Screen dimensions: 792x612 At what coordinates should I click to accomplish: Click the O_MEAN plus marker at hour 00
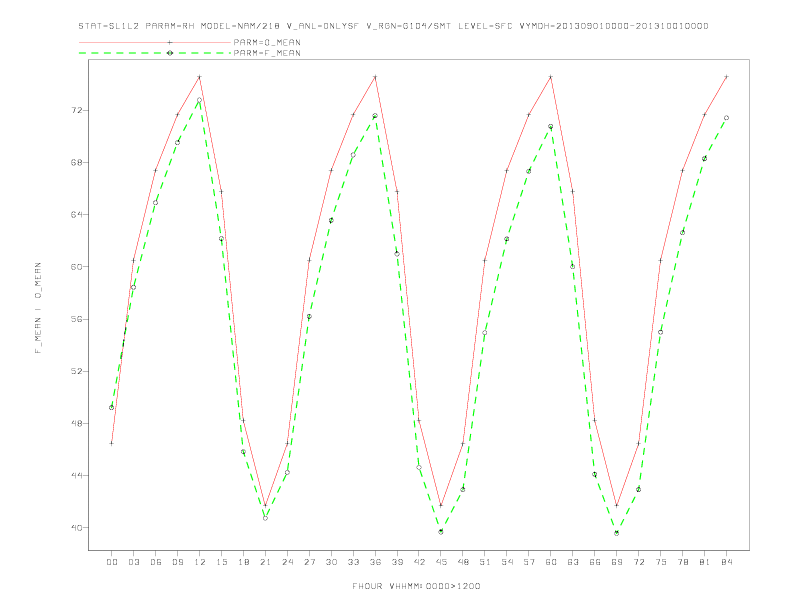[112, 443]
